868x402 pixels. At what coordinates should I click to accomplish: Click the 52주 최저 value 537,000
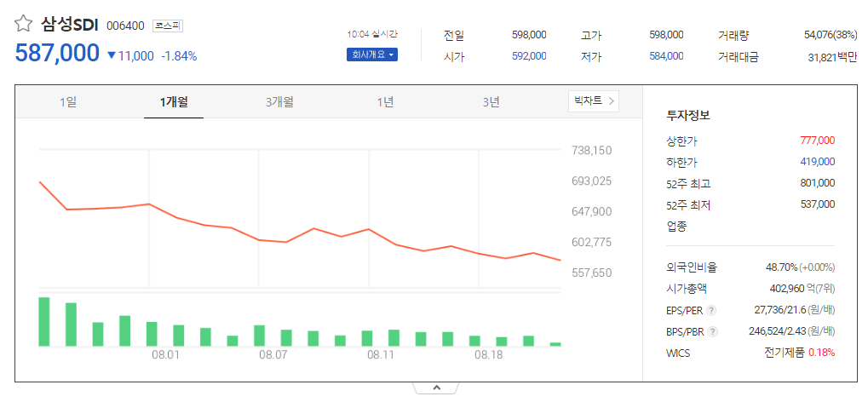point(818,204)
